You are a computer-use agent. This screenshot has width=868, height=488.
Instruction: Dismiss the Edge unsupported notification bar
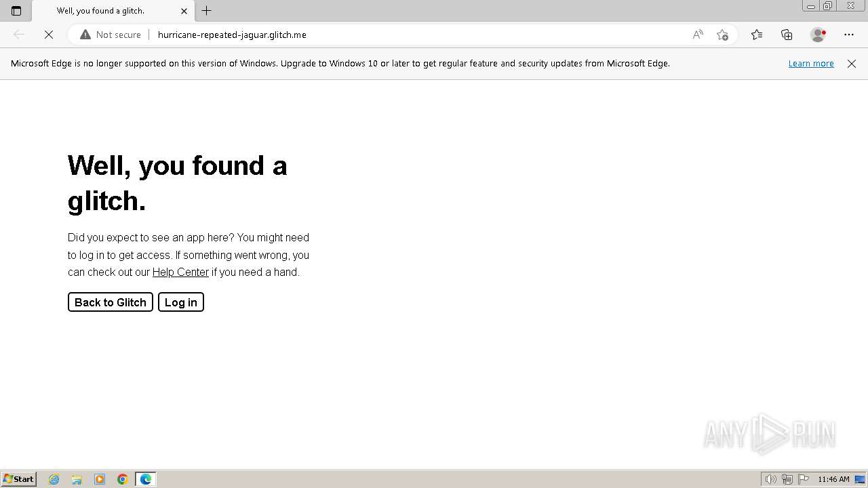852,64
